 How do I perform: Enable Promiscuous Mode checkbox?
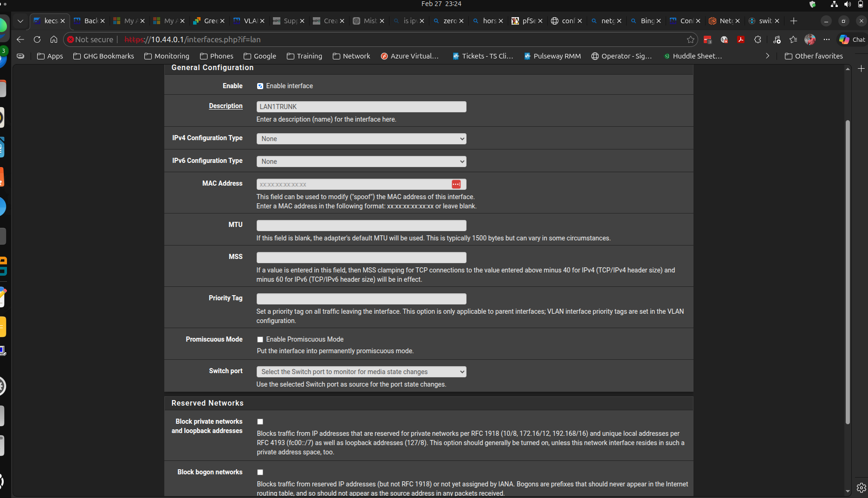pos(260,340)
